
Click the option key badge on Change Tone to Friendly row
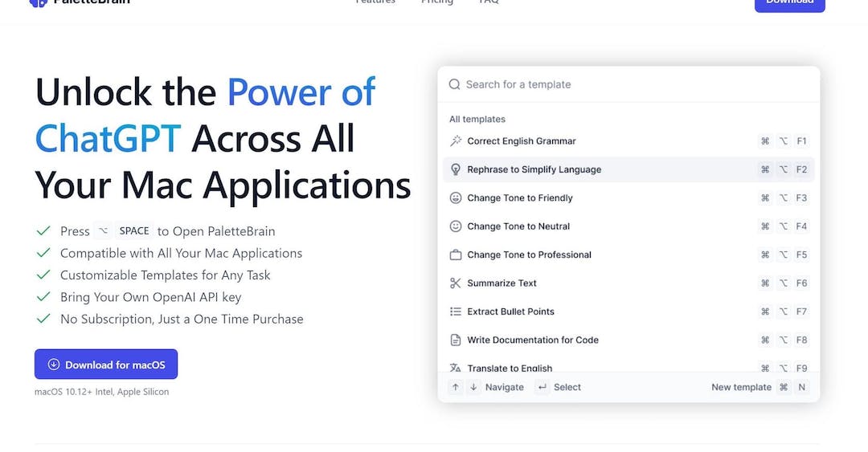pos(784,198)
